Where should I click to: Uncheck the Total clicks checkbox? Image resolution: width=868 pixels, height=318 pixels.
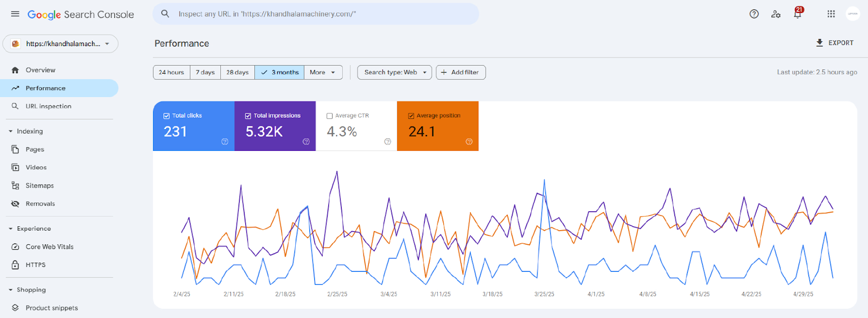[x=167, y=116]
